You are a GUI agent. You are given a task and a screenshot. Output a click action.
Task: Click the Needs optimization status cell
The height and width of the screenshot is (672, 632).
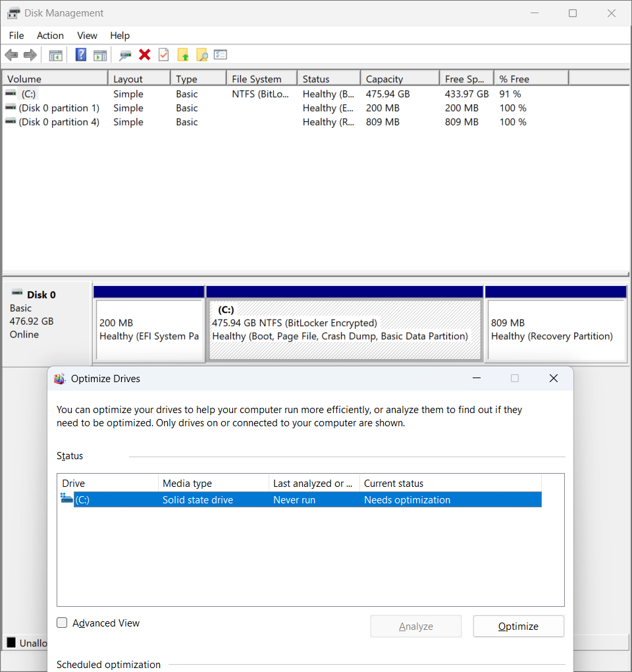click(x=408, y=499)
